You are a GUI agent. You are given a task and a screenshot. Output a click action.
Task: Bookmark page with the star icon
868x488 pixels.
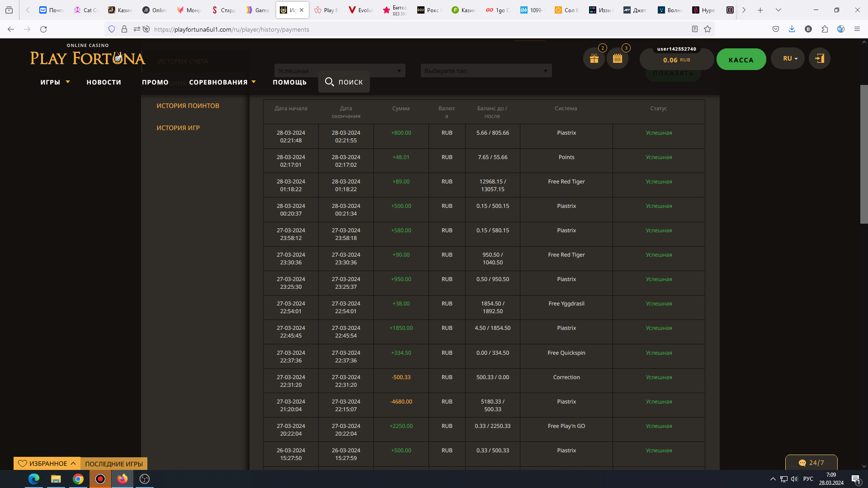pyautogui.click(x=708, y=29)
